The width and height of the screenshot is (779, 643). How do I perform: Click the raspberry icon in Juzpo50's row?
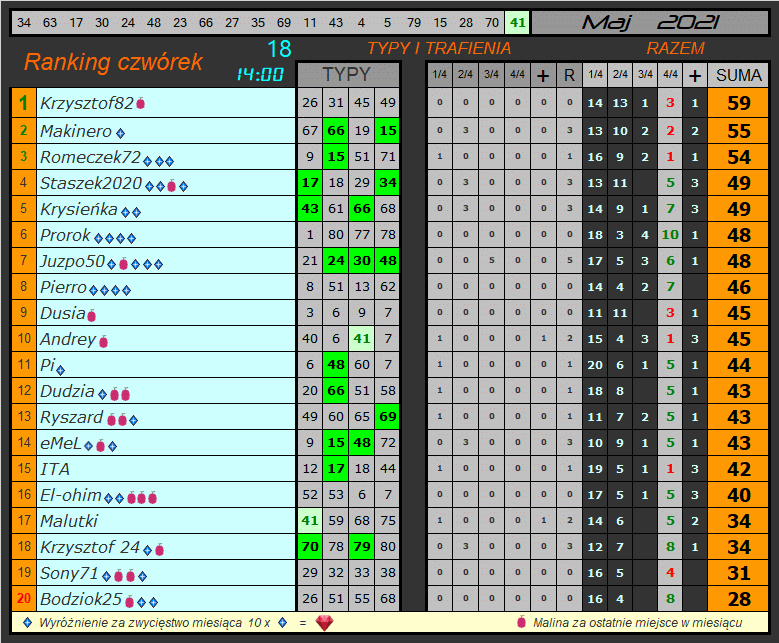124,263
